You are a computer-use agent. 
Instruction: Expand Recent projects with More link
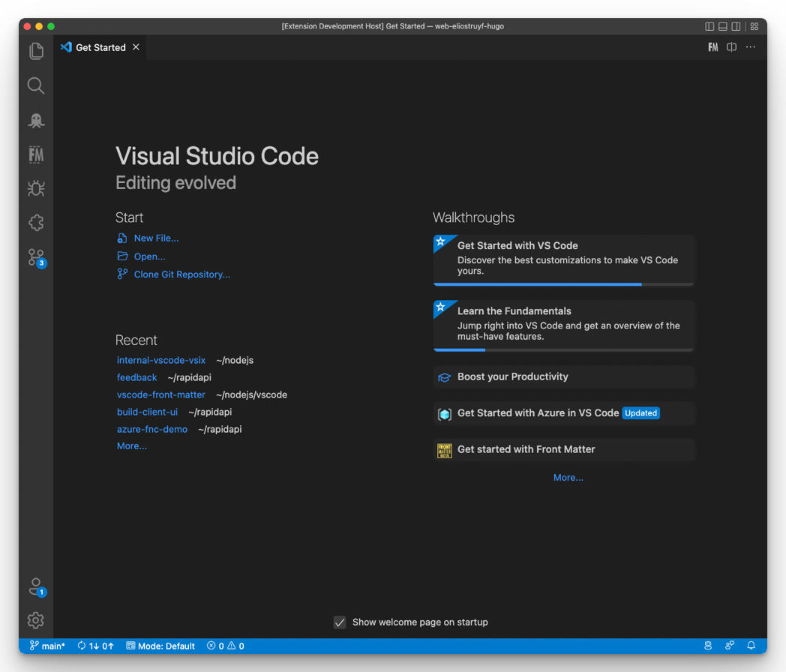[131, 445]
